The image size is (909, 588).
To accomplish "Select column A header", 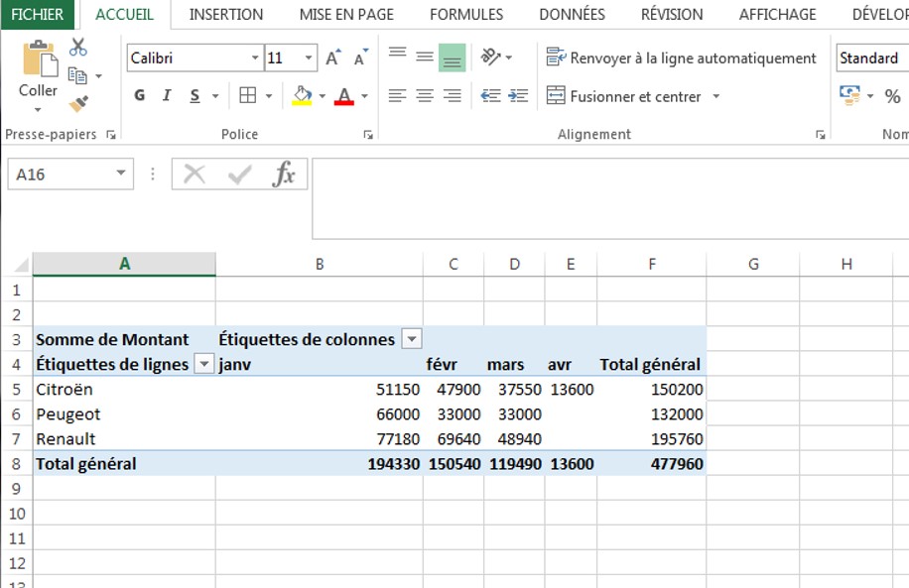I will pos(124,264).
